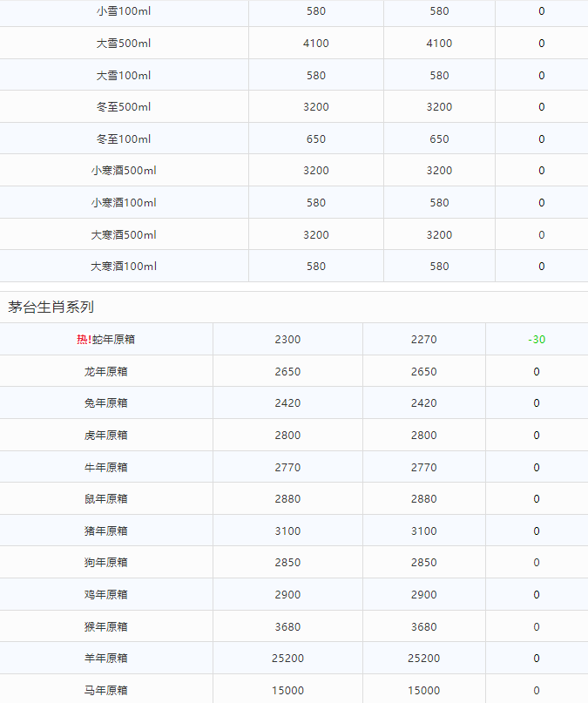Viewport: 588px width, 703px height.
Task: Click the 大雪500ml product name
Action: pos(124,44)
